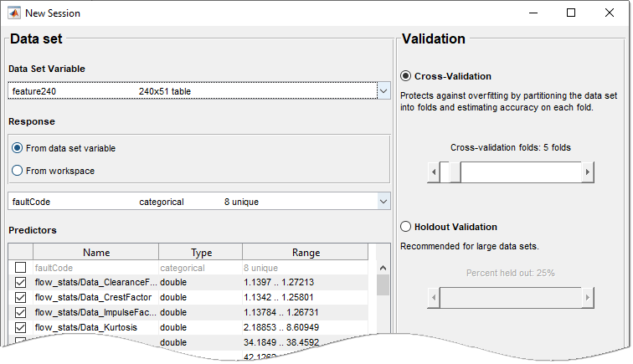This screenshot has width=633, height=364.
Task: Click the predictors table vertical scrollbar thumb
Action: tap(383, 285)
